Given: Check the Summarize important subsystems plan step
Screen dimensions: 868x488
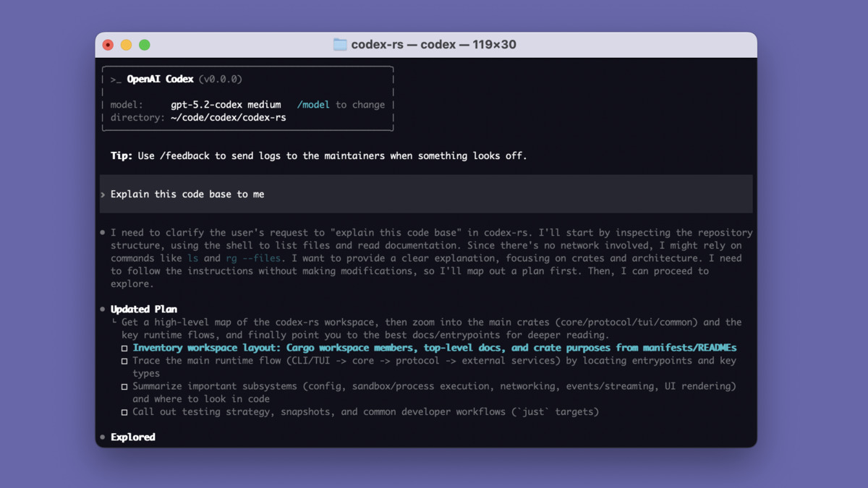Looking at the screenshot, I should coord(124,386).
